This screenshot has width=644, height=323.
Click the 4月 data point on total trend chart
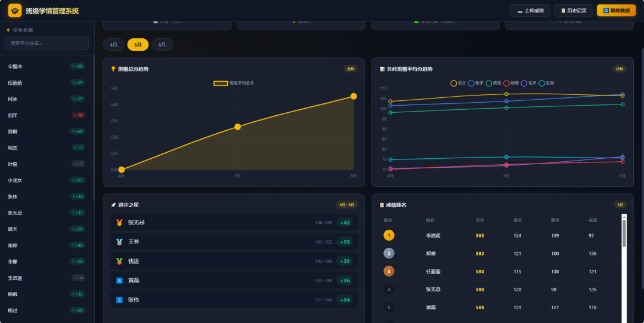(x=122, y=170)
